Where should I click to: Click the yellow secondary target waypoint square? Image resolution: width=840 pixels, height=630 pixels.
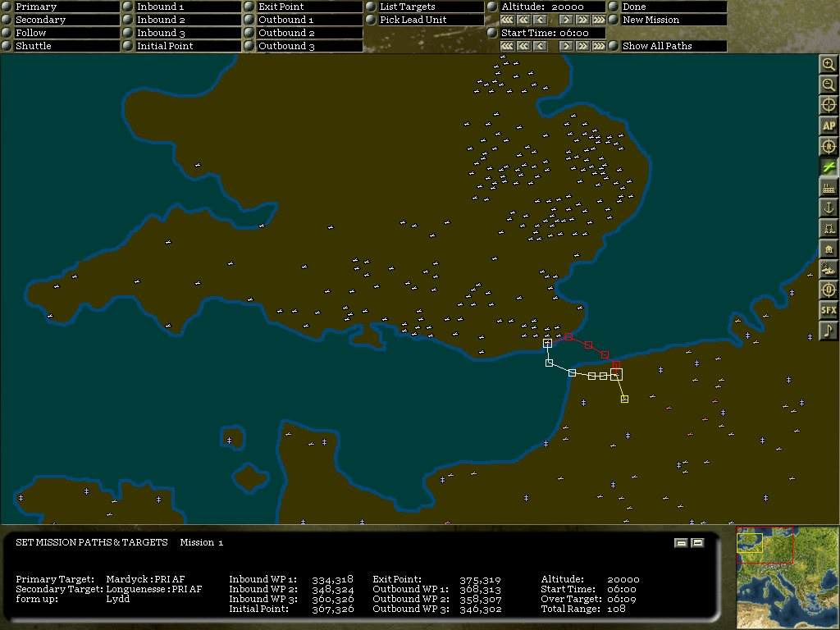pyautogui.click(x=624, y=399)
